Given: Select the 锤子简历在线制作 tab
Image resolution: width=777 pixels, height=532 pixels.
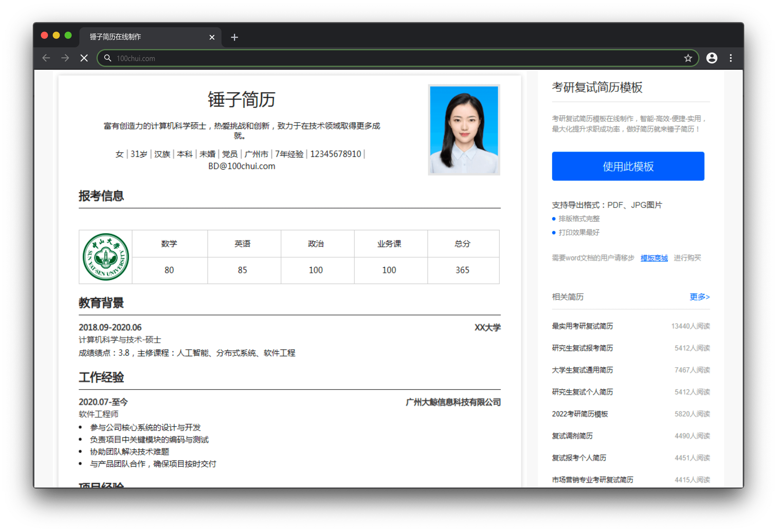Looking at the screenshot, I should (x=150, y=37).
